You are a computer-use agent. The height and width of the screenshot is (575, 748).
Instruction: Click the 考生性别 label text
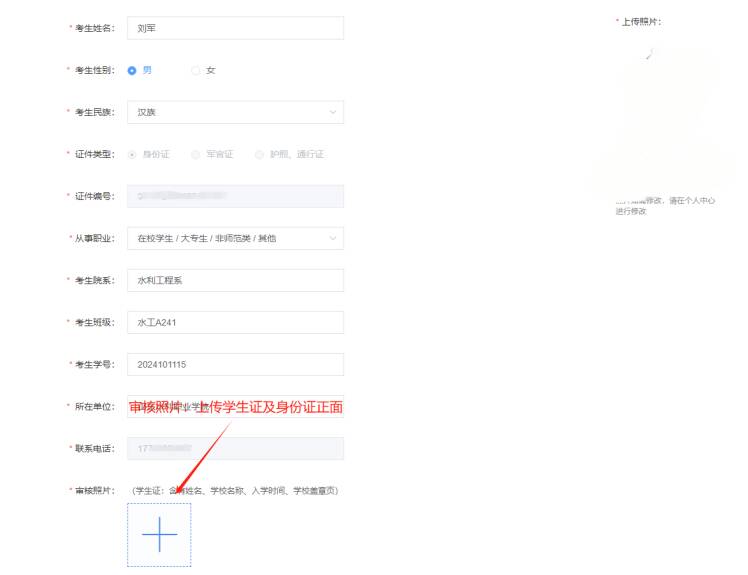(94, 71)
